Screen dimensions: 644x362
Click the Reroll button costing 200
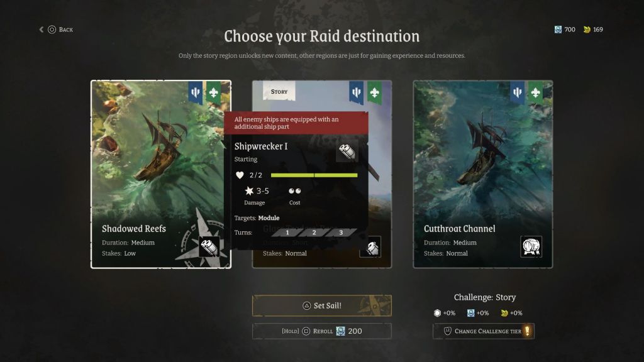(322, 331)
